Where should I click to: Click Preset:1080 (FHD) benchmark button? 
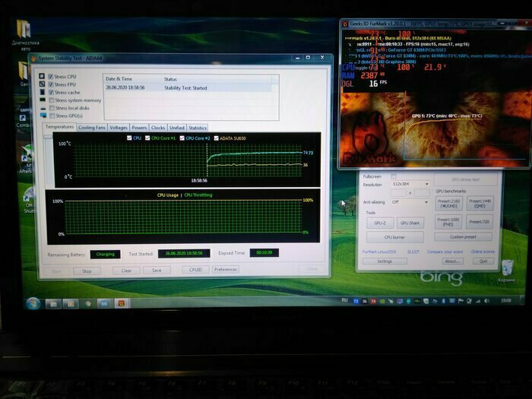pyautogui.click(x=448, y=222)
